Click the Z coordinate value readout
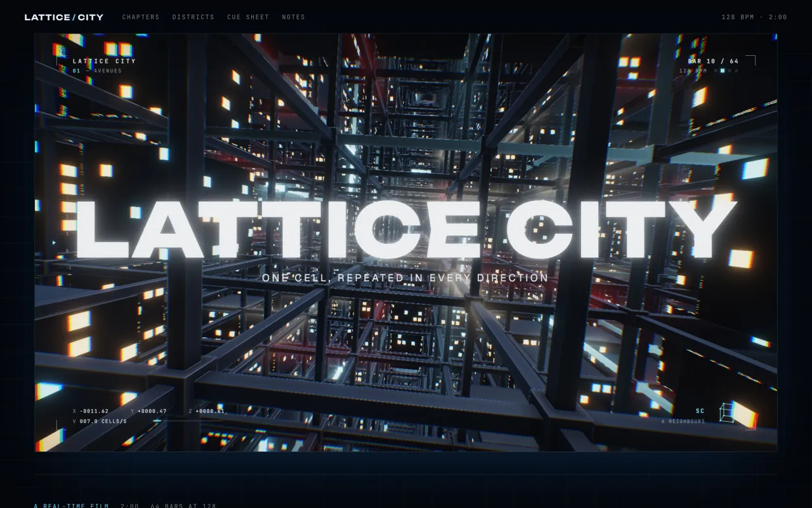Screen dimensions: 812x508 click(210, 411)
